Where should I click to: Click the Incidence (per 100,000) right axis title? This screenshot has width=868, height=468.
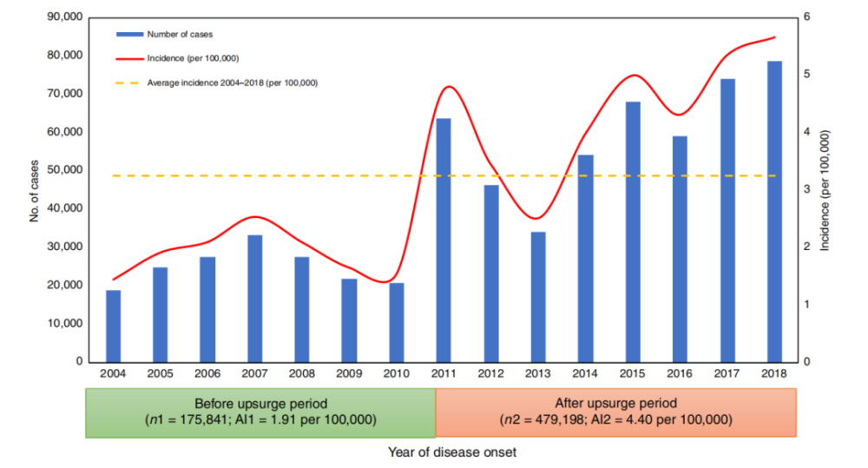pyautogui.click(x=825, y=190)
